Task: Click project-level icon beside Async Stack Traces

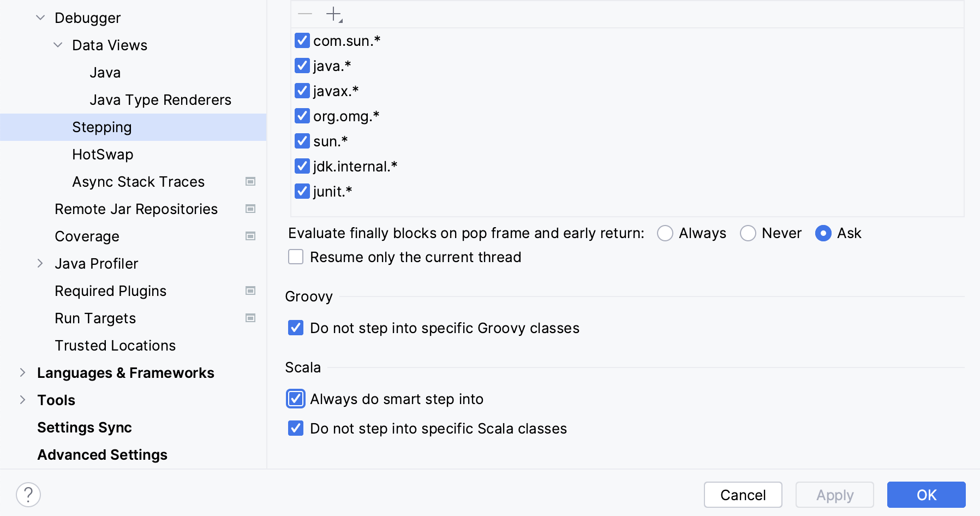Action: point(250,182)
